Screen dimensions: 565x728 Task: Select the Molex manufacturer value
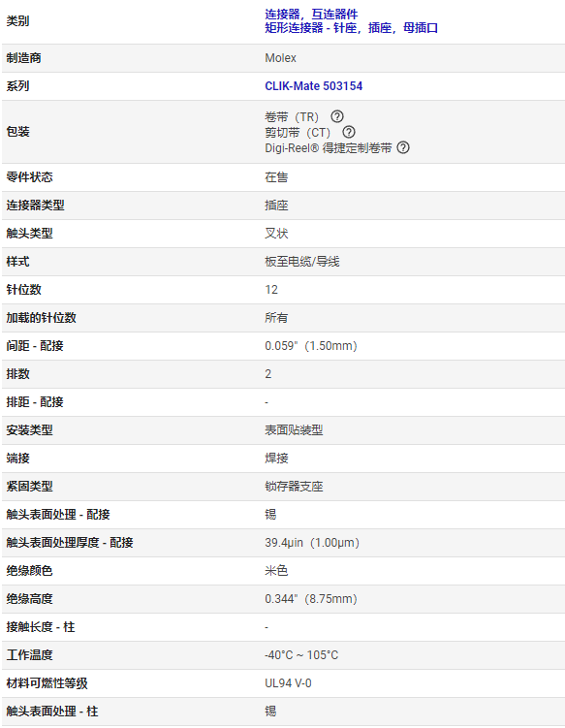(x=280, y=58)
